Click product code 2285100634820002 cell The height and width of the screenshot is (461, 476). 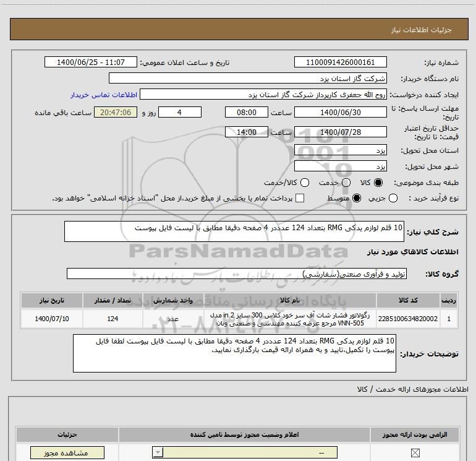point(408,319)
